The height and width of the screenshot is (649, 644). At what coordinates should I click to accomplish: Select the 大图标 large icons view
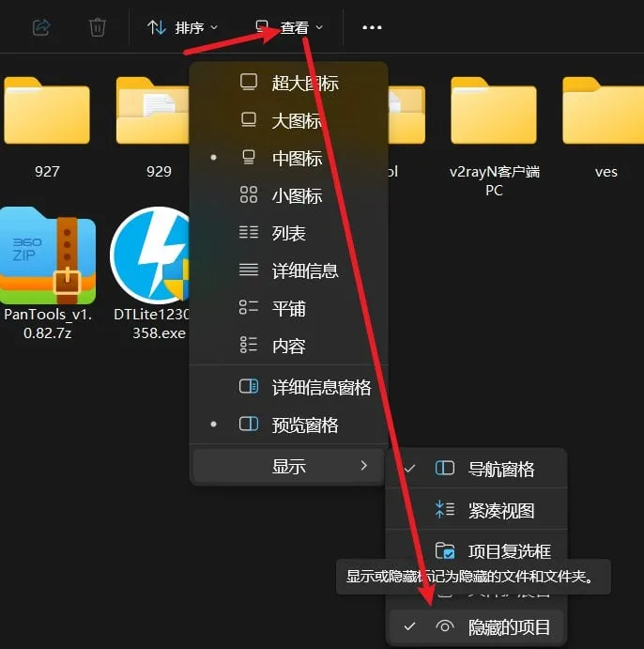click(x=289, y=120)
